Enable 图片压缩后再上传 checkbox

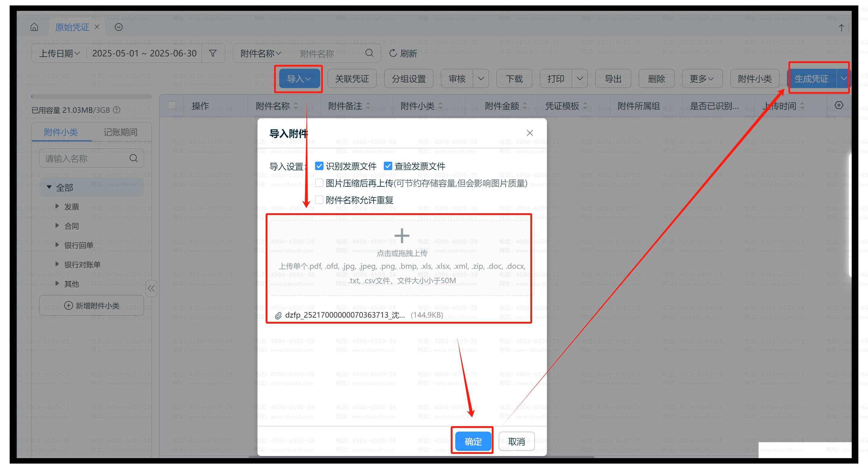click(x=319, y=183)
